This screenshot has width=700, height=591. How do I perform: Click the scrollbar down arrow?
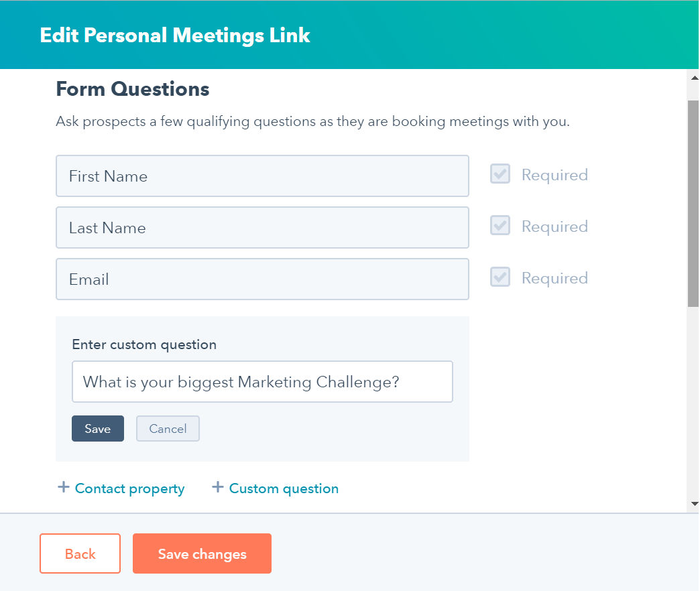click(693, 503)
